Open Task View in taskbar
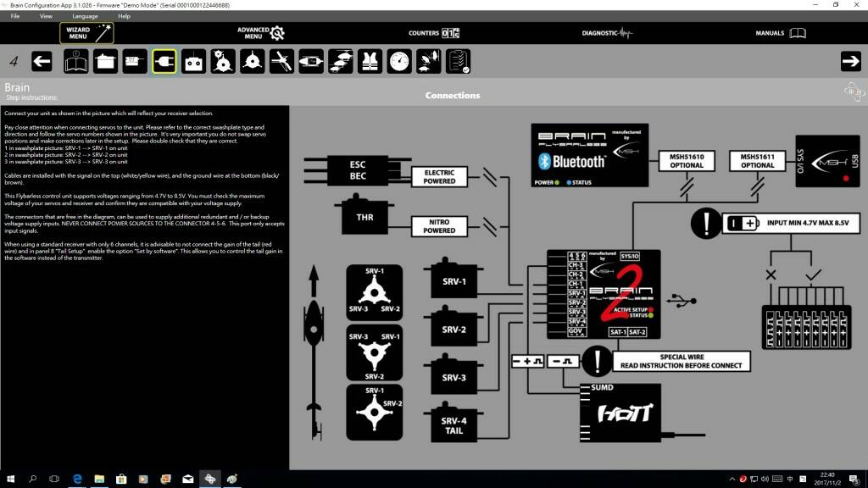Viewport: 868px width, 488px height. click(54, 479)
